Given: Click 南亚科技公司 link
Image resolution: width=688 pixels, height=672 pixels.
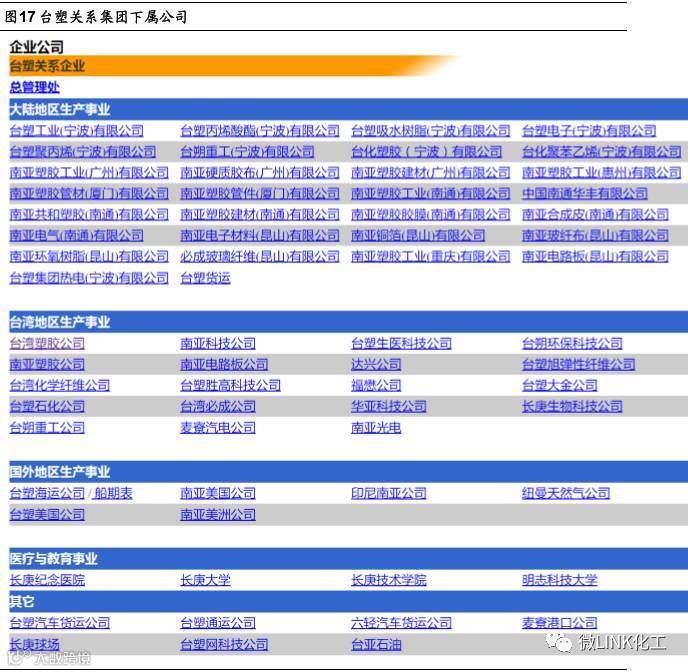Looking at the screenshot, I should coord(218,343).
